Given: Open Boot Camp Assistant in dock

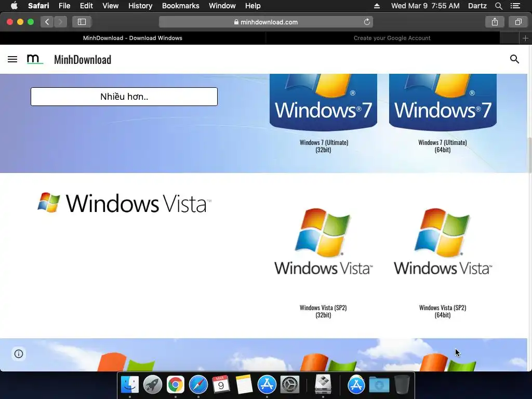Looking at the screenshot, I should tap(323, 384).
